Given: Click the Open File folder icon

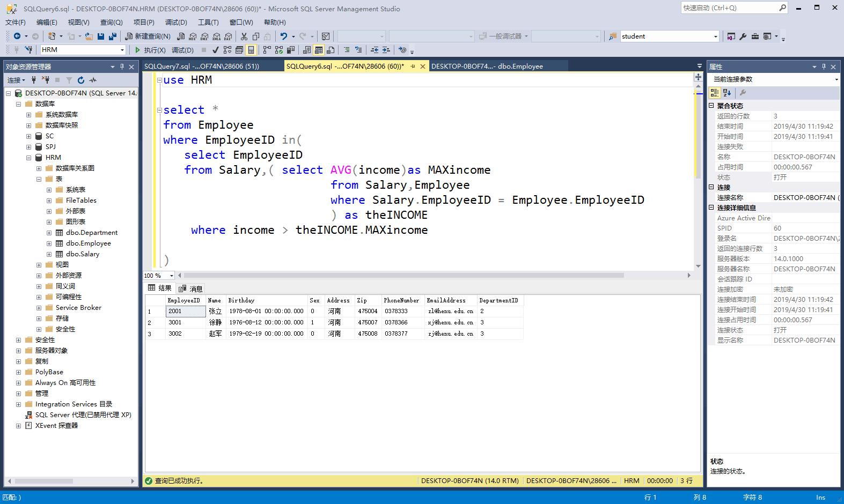Looking at the screenshot, I should click(x=89, y=36).
